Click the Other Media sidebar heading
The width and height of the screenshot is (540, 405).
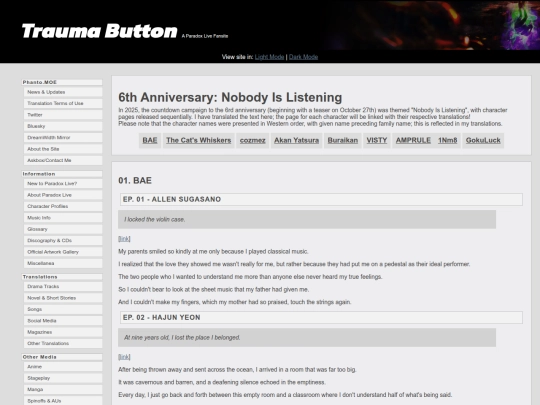click(62, 357)
